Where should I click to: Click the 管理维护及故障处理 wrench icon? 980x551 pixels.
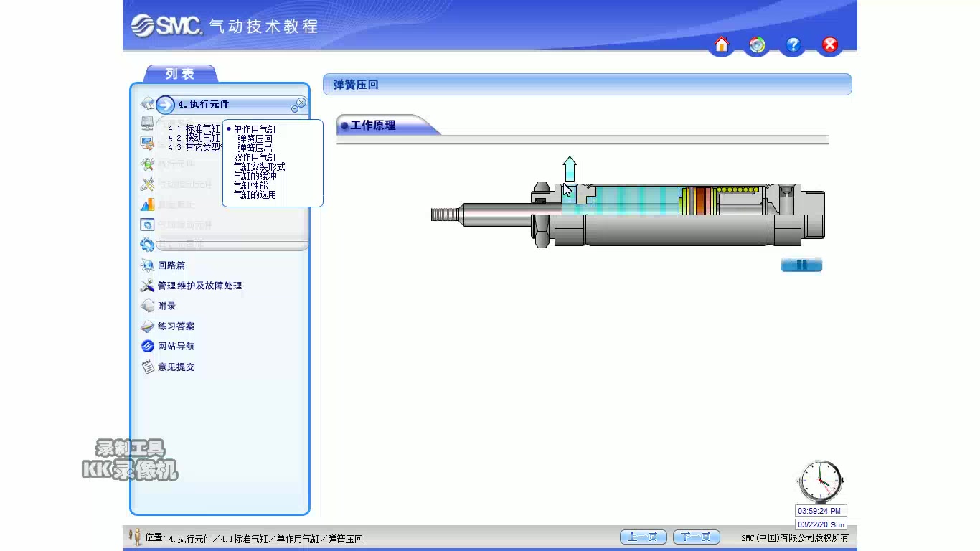click(147, 286)
